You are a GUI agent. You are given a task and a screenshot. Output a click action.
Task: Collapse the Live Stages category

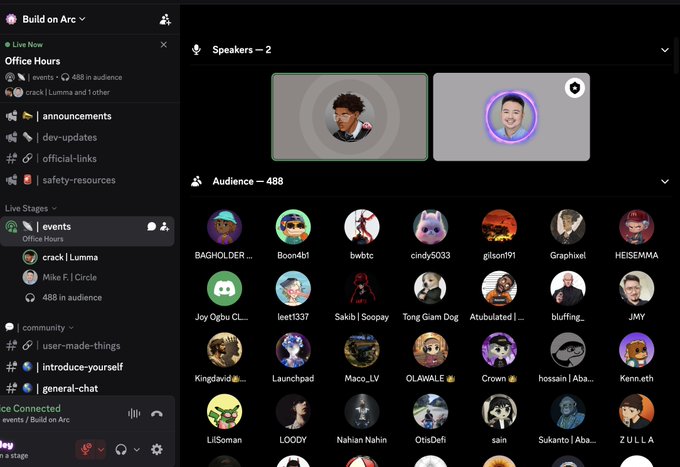coord(30,209)
